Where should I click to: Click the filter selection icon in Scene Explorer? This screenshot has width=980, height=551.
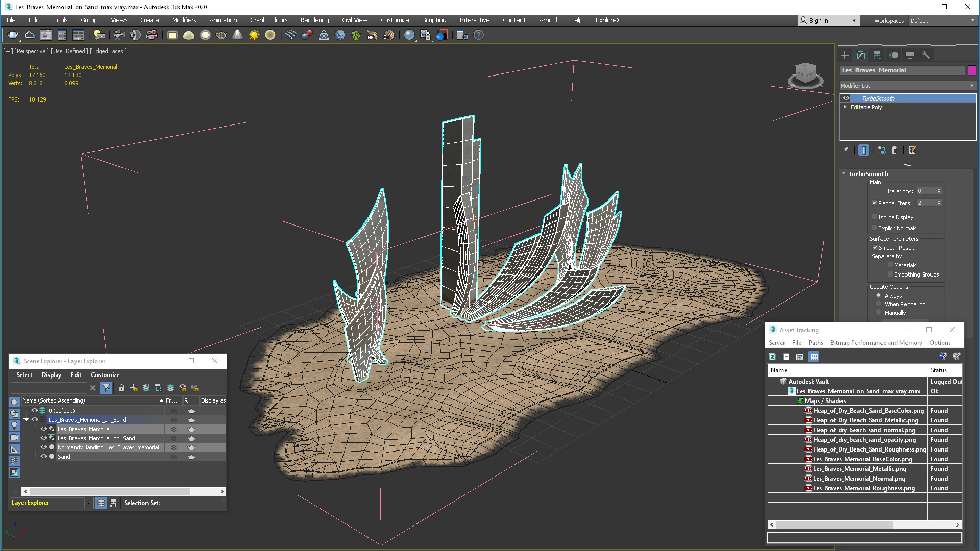click(106, 388)
